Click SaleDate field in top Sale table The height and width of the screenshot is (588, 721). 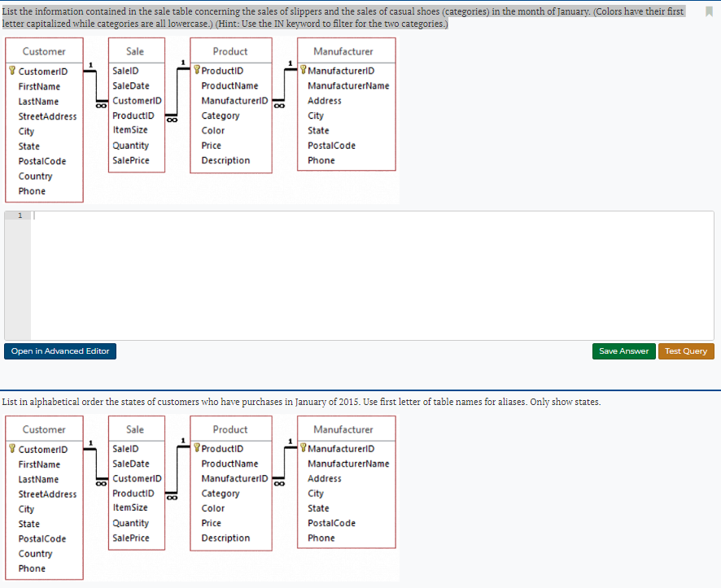[x=131, y=86]
